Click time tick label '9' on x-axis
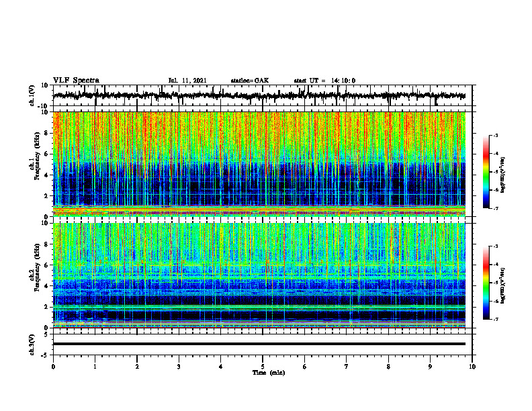This screenshot has width=532, height=411. tap(430, 367)
